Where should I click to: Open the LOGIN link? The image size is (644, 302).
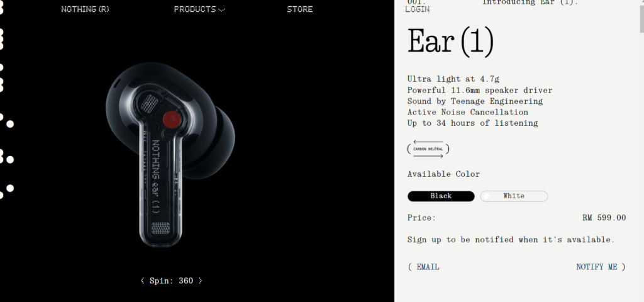coord(418,9)
